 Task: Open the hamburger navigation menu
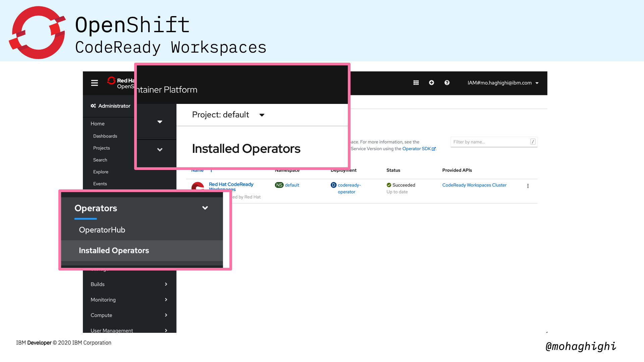pos(95,83)
